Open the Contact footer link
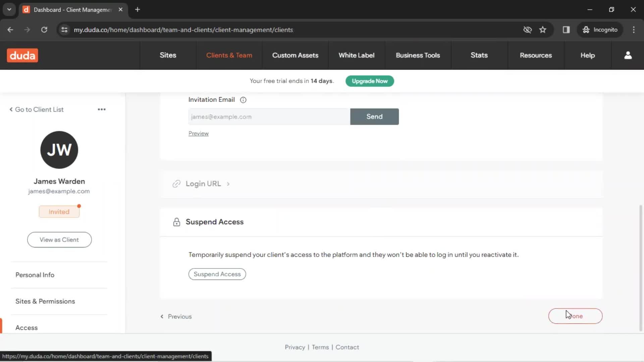The width and height of the screenshot is (644, 362). (x=347, y=347)
